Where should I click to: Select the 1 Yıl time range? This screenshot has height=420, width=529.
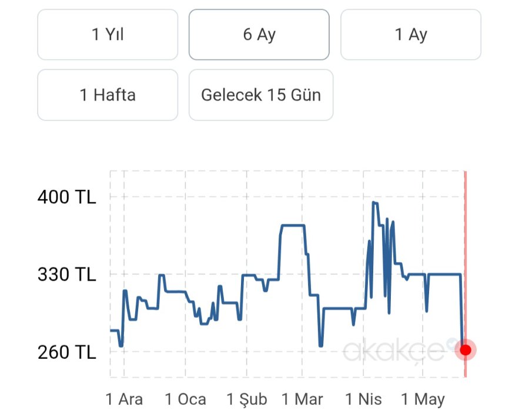pos(108,35)
